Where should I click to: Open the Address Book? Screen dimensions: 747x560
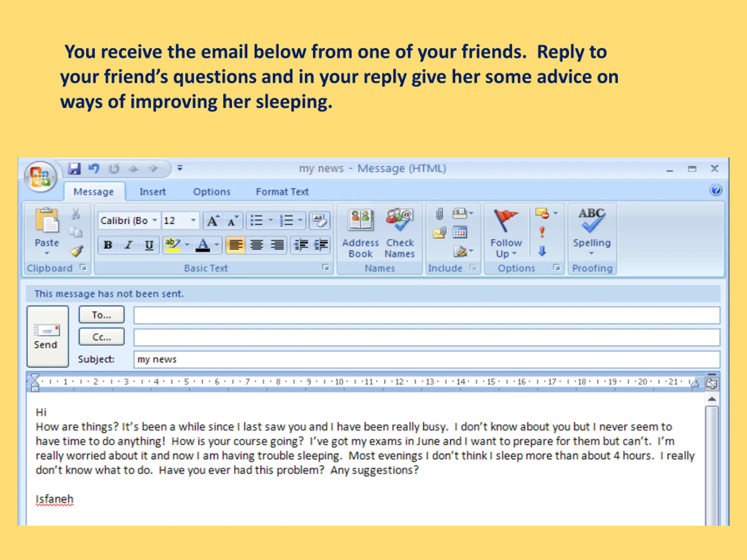point(360,233)
